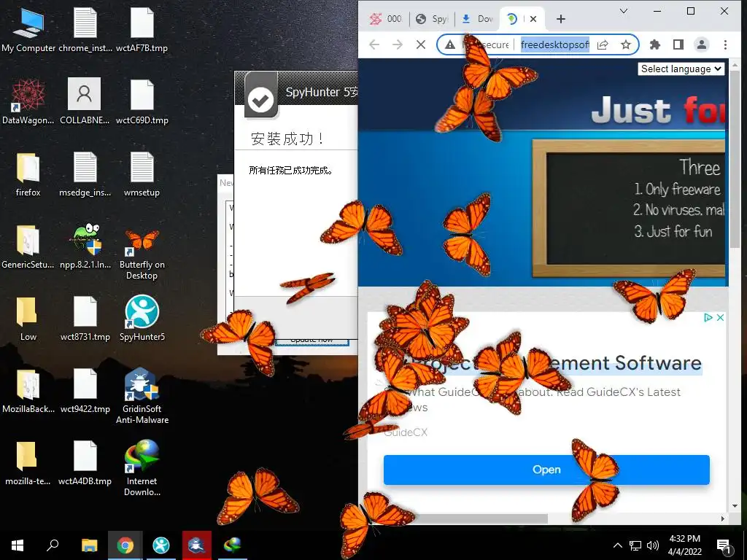The width and height of the screenshot is (747, 560).
Task: Open notification center icon
Action: click(724, 546)
